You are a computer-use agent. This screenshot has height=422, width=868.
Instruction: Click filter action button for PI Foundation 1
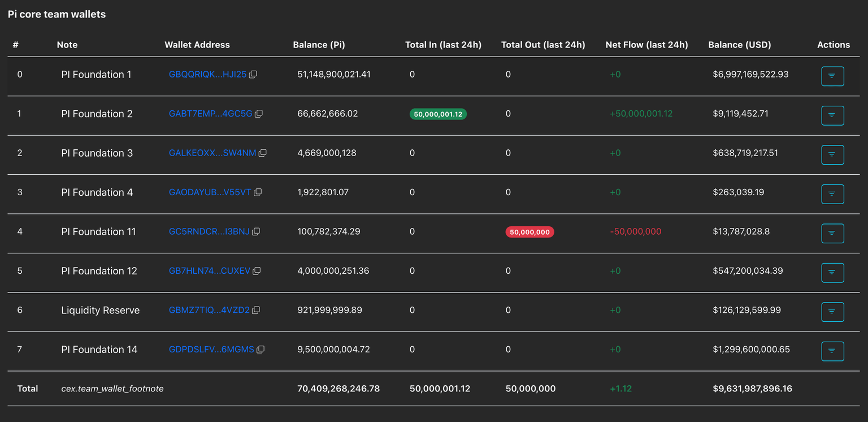click(832, 76)
